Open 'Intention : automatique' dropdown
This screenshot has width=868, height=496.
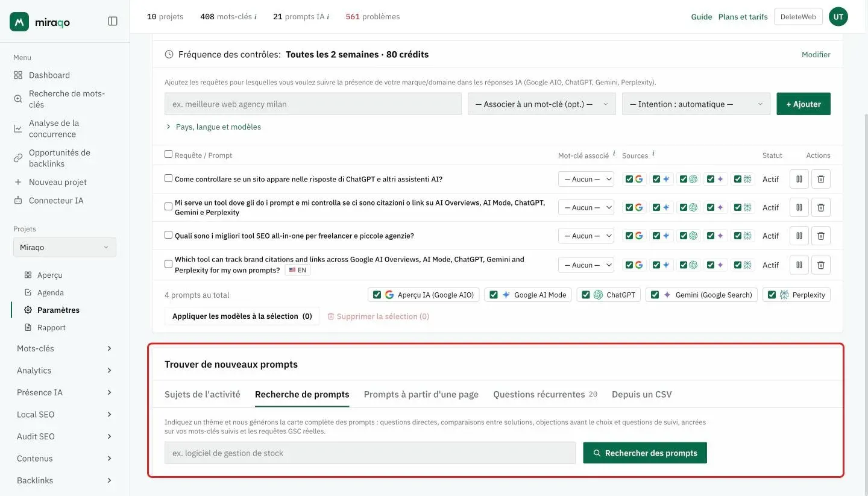click(x=696, y=104)
